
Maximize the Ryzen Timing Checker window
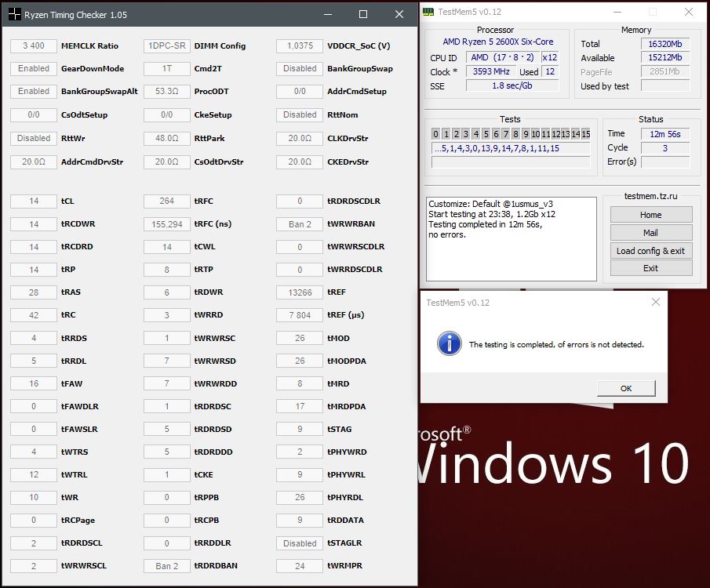[363, 14]
